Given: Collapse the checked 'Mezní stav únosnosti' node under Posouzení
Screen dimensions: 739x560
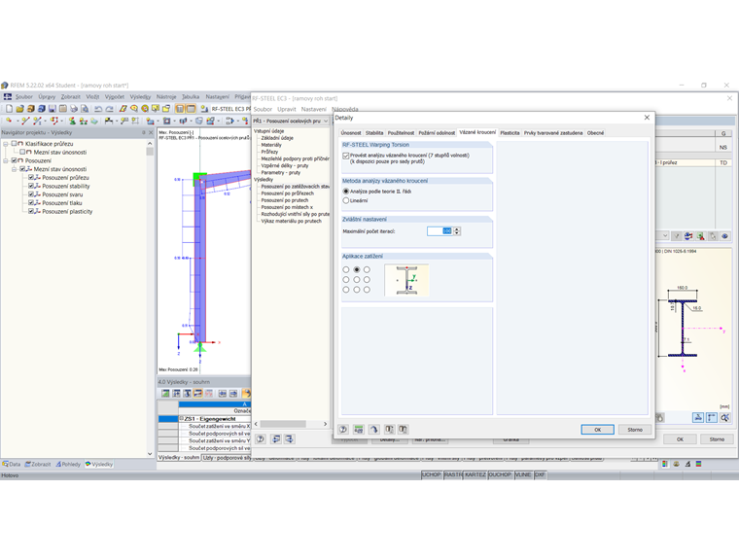Looking at the screenshot, I should (15, 169).
